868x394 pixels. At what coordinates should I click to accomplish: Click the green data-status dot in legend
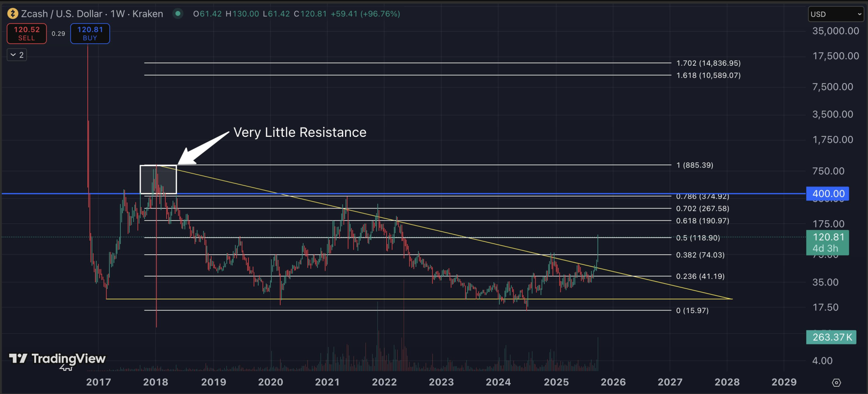178,14
